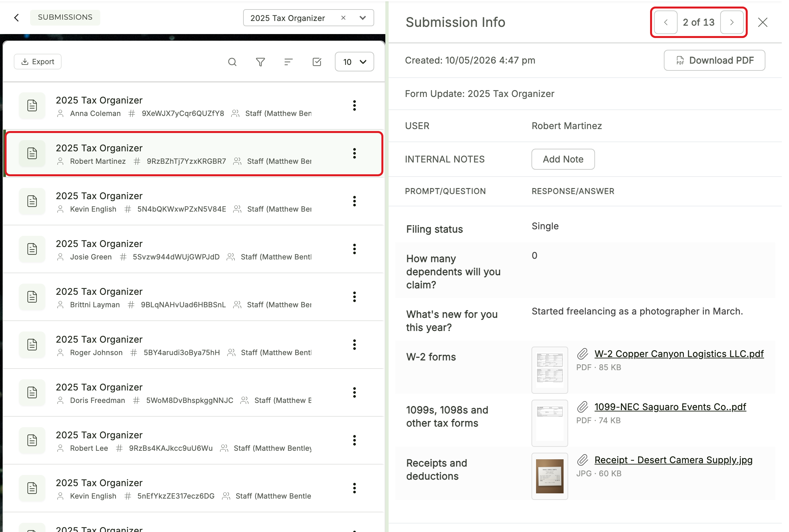
Task: Clear the 2025 Tax Organizer filter with the X
Action: 343,18
